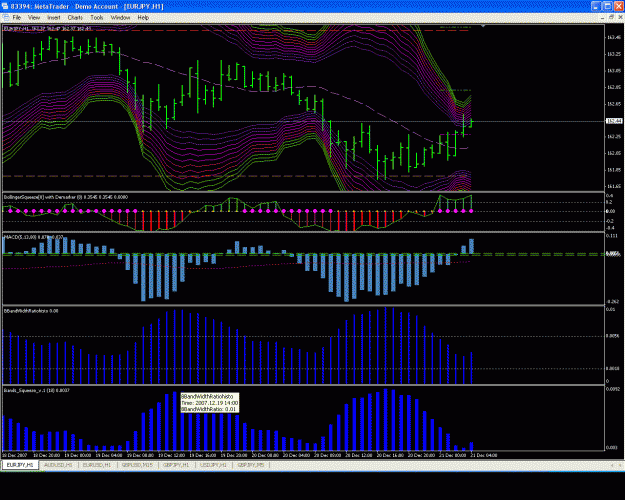625x500 pixels.
Task: Click the 163.25 price scale label
Action: click(x=614, y=54)
